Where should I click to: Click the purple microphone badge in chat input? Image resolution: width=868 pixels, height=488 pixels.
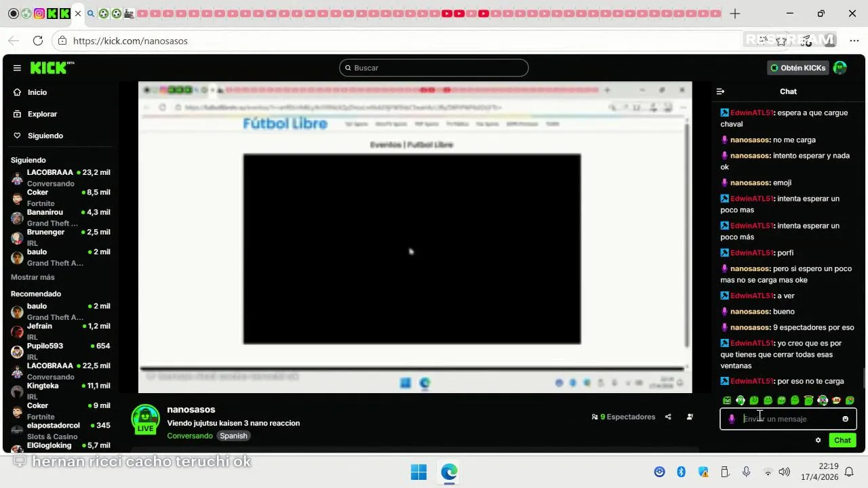732,419
